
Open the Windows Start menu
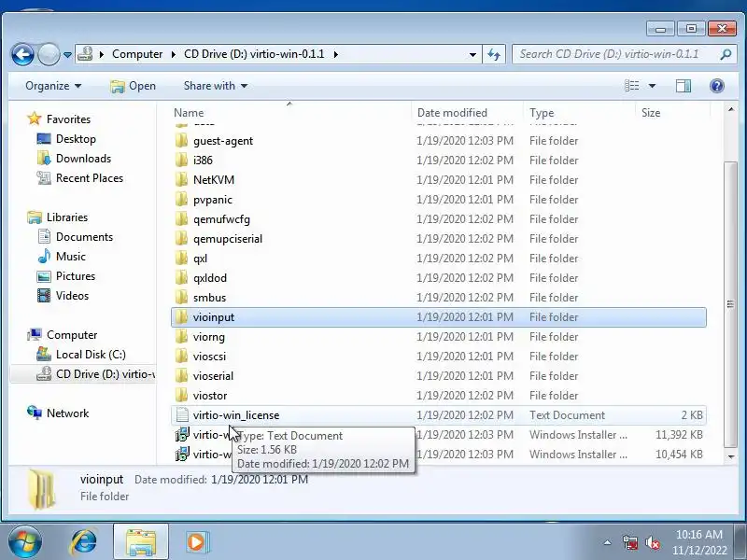(x=25, y=542)
